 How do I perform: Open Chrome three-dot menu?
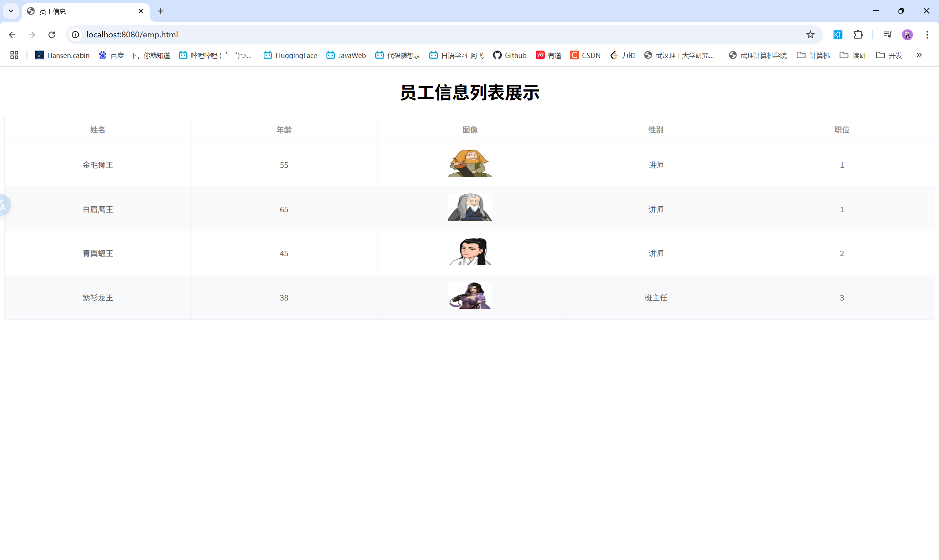coord(927,35)
